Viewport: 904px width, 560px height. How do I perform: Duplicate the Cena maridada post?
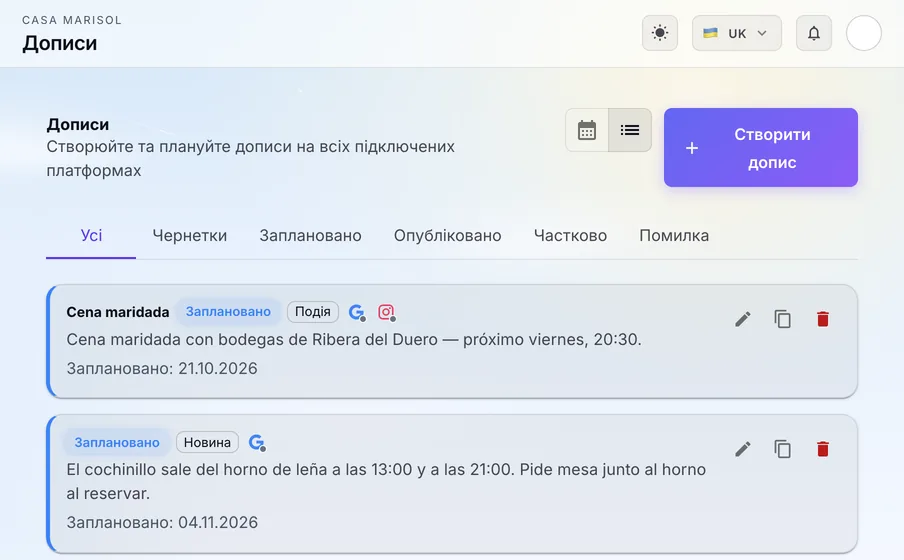click(x=782, y=319)
